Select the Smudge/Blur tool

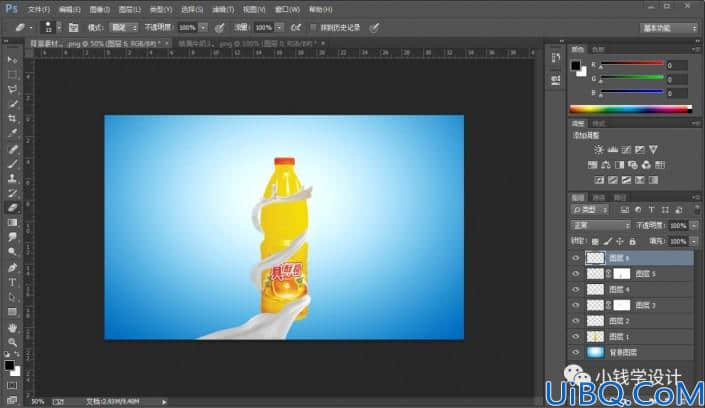coord(12,237)
